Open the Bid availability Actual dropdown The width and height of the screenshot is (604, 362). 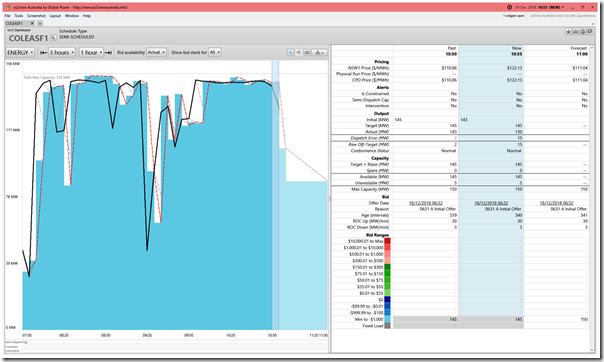point(156,52)
